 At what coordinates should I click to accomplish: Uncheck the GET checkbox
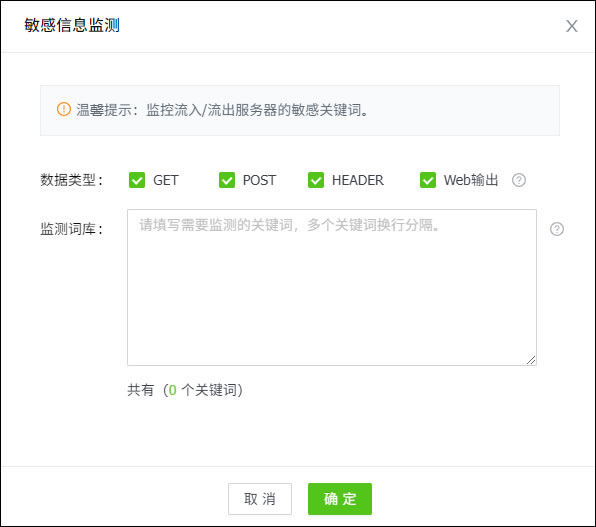137,180
